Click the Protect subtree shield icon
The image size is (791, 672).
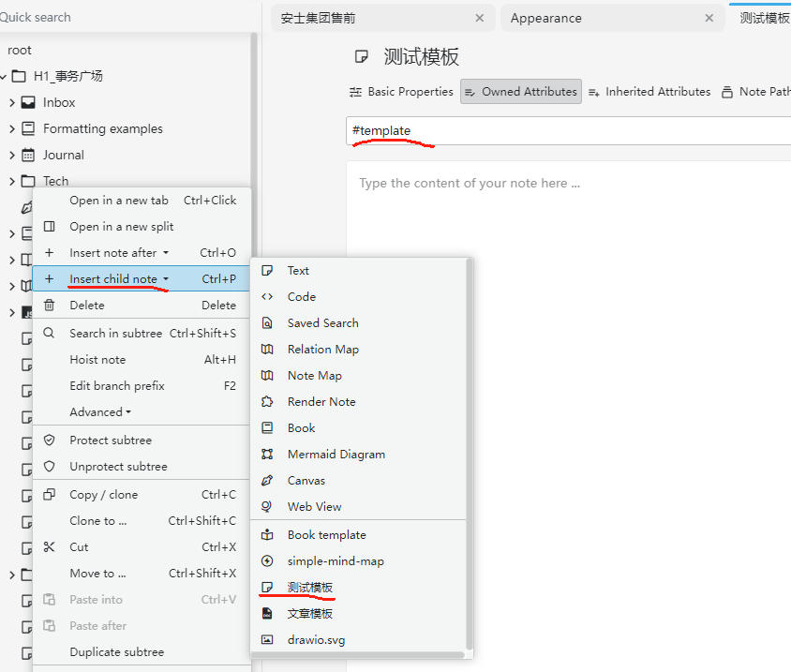click(50, 441)
